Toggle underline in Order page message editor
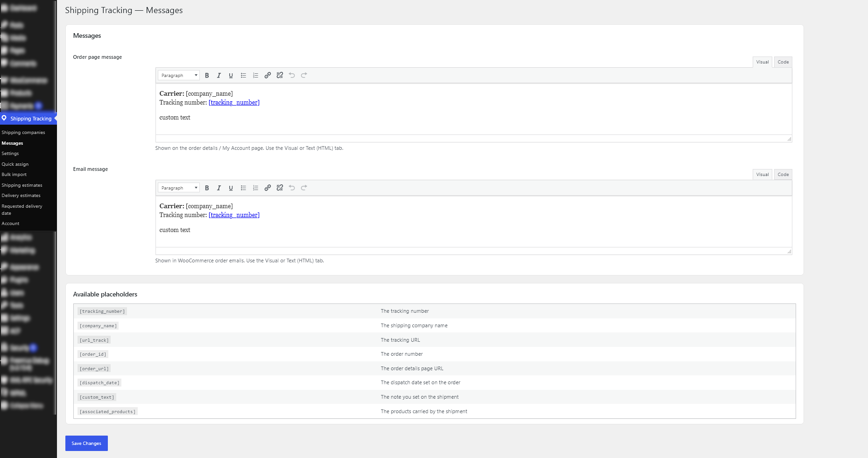Image resolution: width=868 pixels, height=458 pixels. tap(231, 75)
